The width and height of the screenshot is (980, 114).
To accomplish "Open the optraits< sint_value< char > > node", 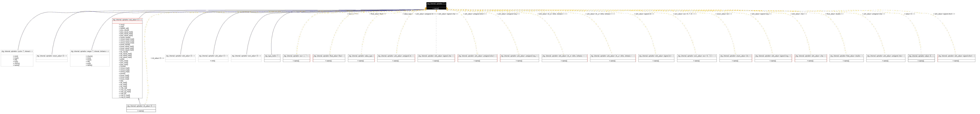I will pos(811,58).
